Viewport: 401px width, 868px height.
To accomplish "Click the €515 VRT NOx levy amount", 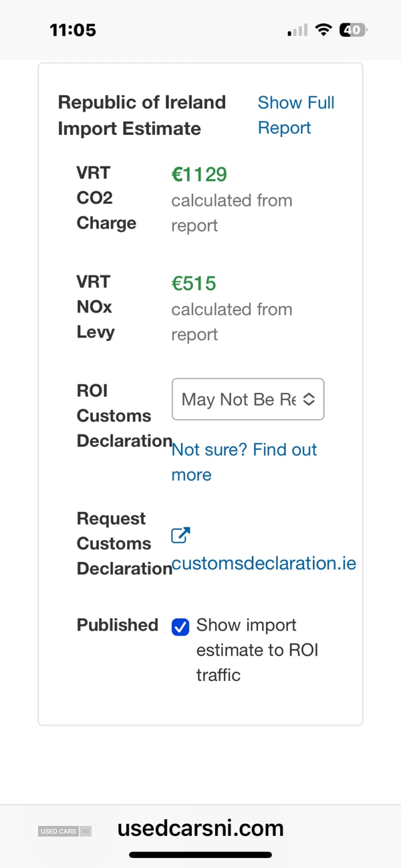I will point(194,283).
